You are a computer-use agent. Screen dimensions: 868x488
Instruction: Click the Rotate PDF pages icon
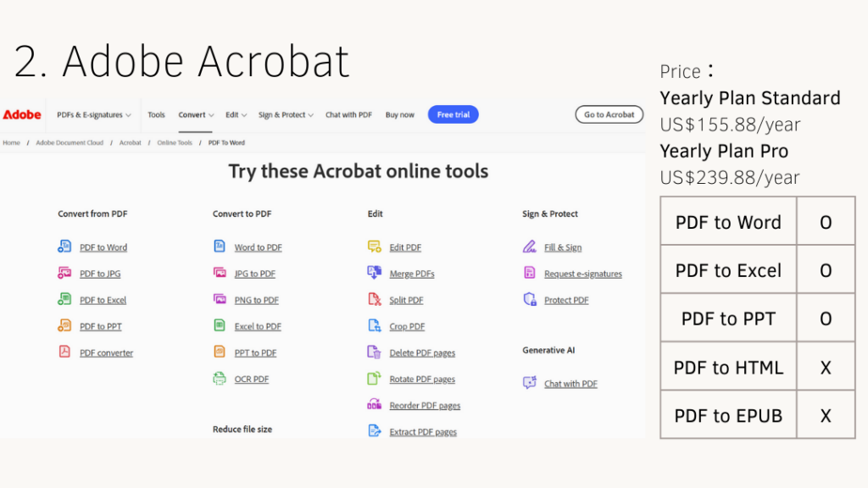[374, 378]
